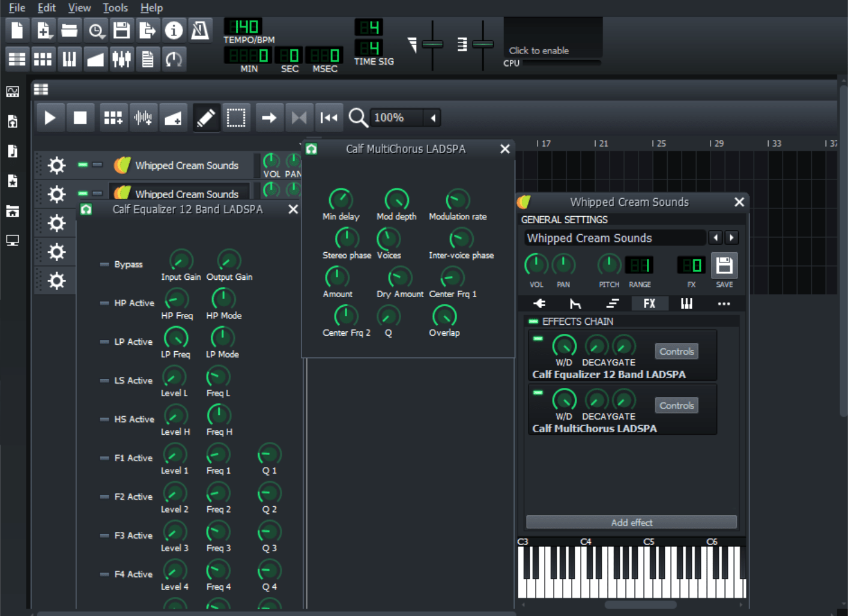This screenshot has height=616, width=848.
Task: Toggle the Effects Chain enable LED
Action: pyautogui.click(x=533, y=322)
